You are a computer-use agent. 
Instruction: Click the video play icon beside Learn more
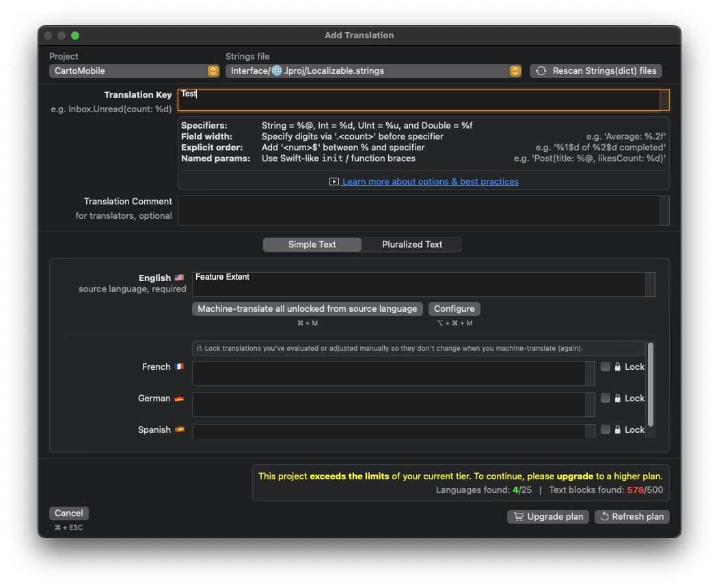click(334, 182)
